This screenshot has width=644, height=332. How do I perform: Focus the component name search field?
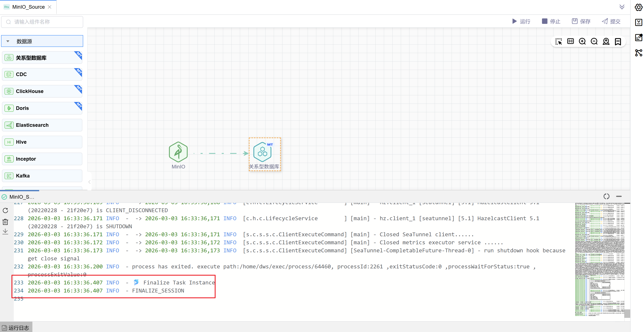click(x=45, y=22)
